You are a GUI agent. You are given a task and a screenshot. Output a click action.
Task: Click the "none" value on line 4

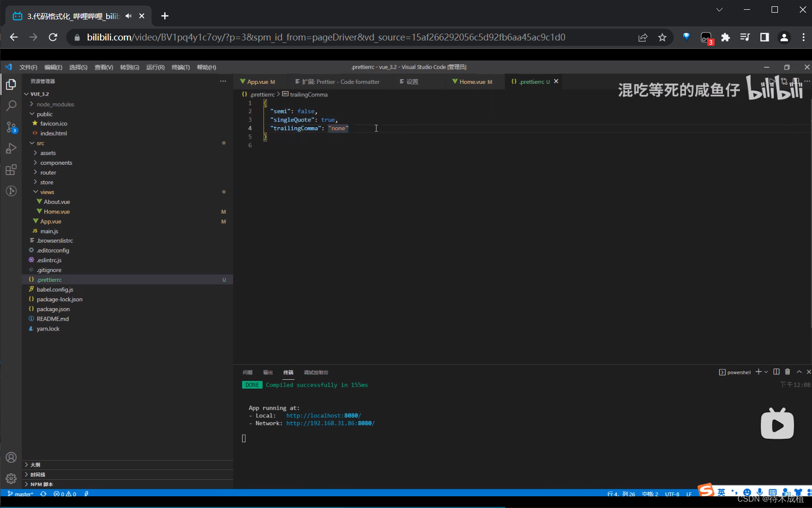338,128
